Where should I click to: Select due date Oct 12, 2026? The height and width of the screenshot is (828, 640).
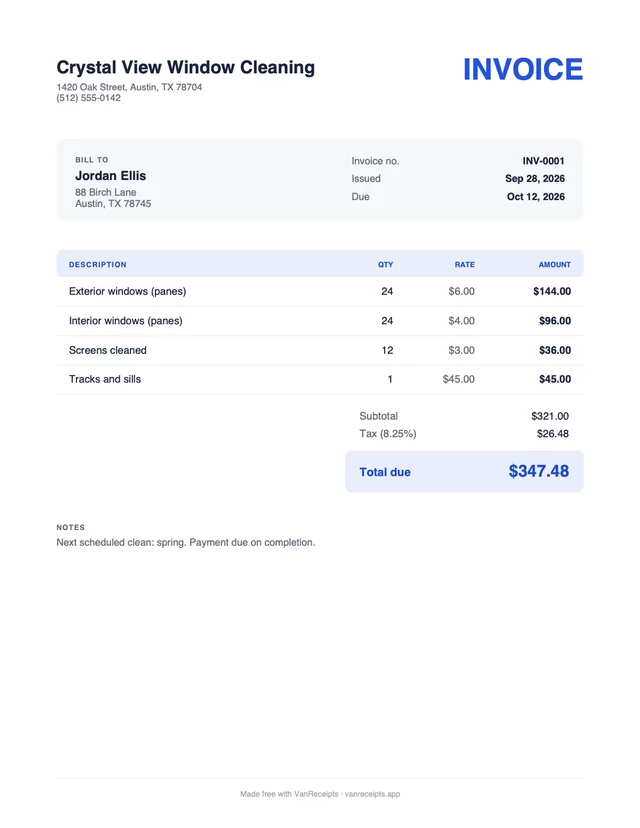(536, 196)
